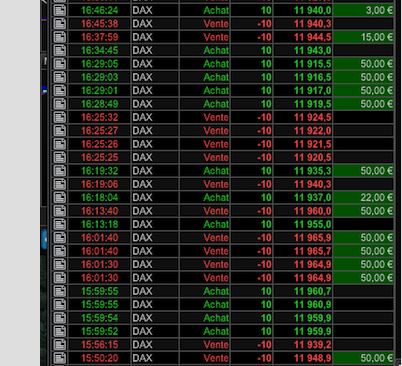The width and height of the screenshot is (402, 366).
Task: Open order details icon for 16:45:38 row
Action: coord(60,24)
